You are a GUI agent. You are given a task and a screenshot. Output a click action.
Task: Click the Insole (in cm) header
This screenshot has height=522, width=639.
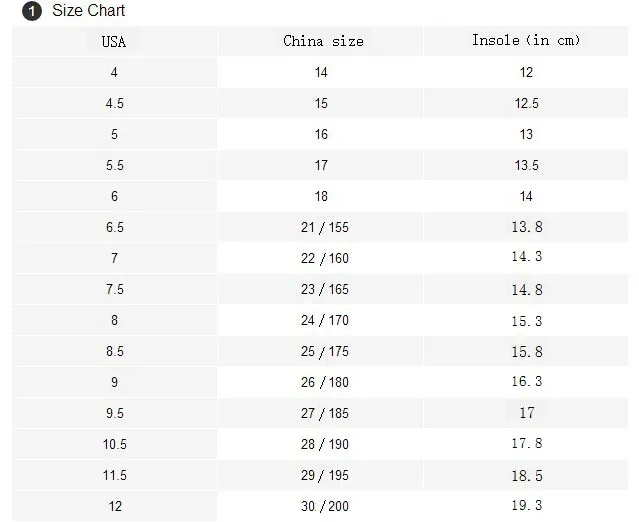tap(526, 42)
